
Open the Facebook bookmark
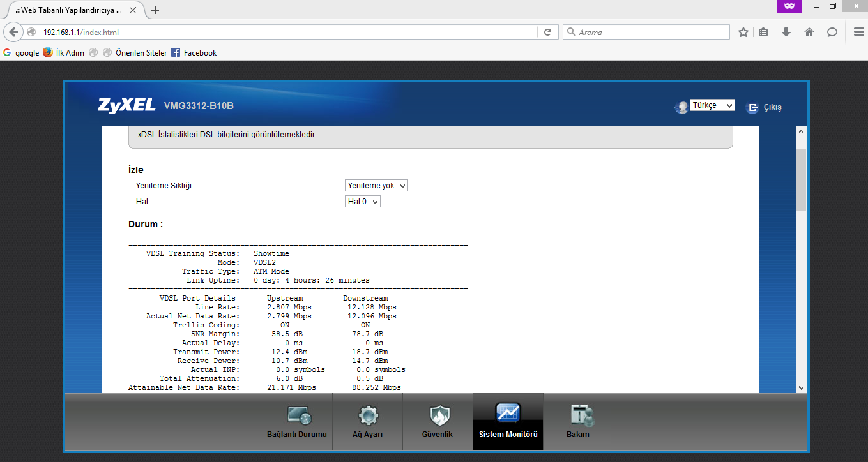tap(194, 53)
